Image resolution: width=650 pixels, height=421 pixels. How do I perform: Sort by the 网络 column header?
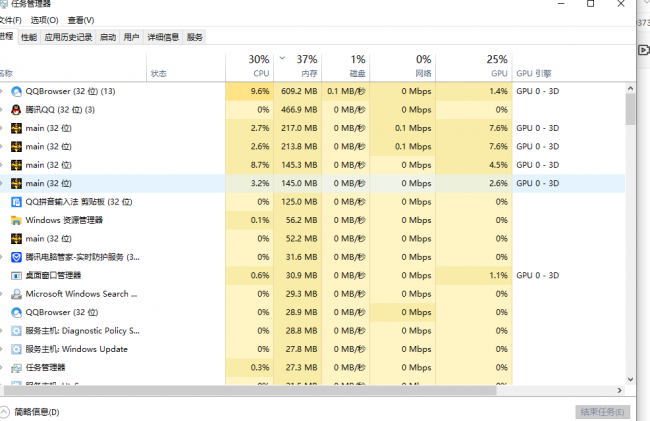click(403, 67)
